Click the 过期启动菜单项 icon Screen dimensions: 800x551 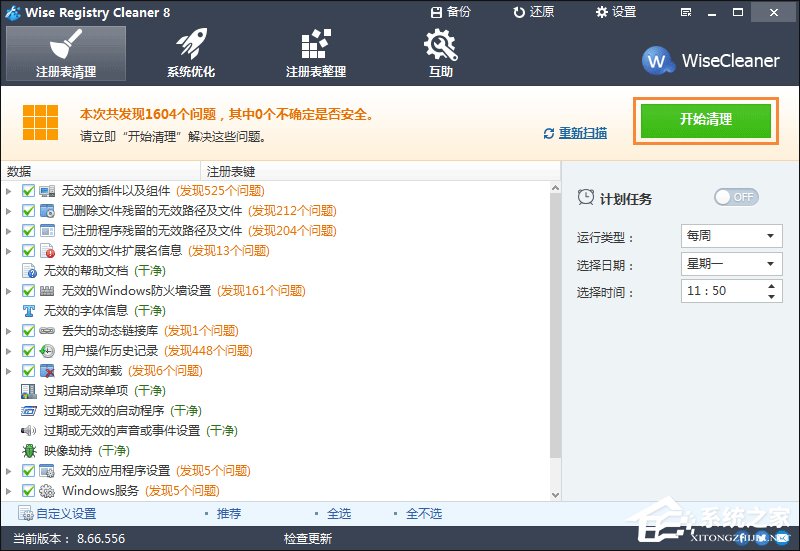29,391
